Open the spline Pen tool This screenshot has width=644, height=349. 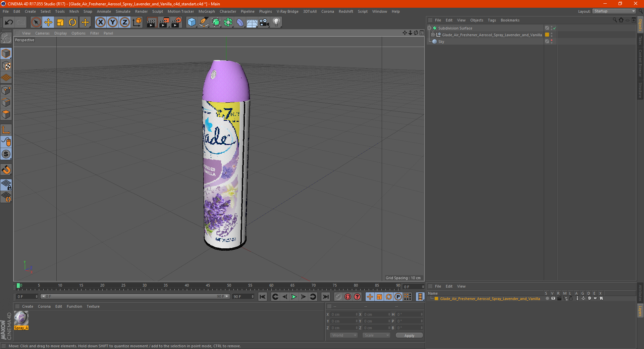point(204,22)
